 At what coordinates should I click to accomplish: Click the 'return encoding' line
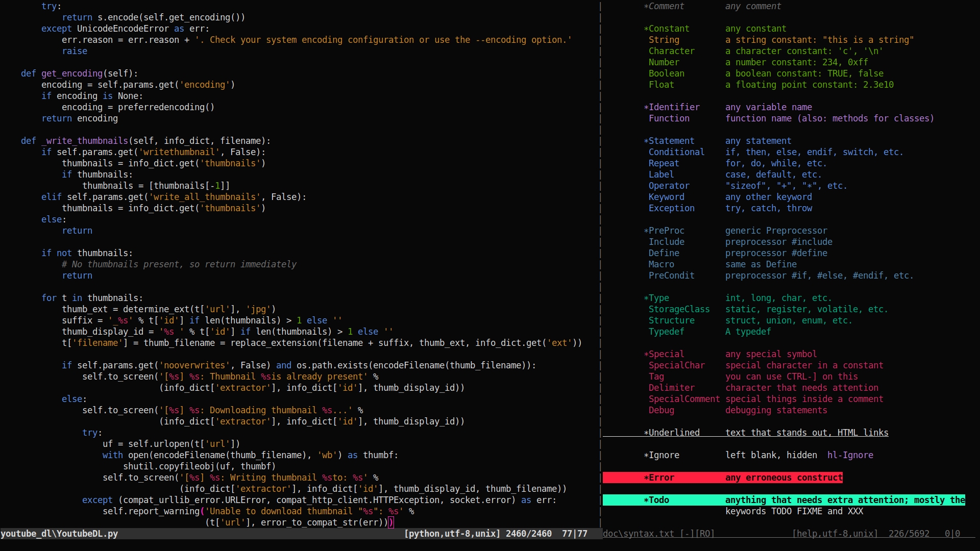[80, 118]
